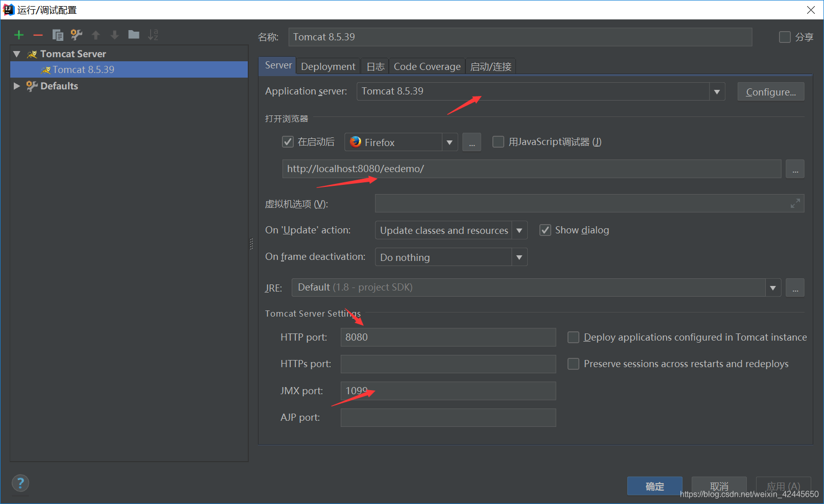The image size is (824, 504).
Task: Open the help question mark icon
Action: (x=20, y=483)
